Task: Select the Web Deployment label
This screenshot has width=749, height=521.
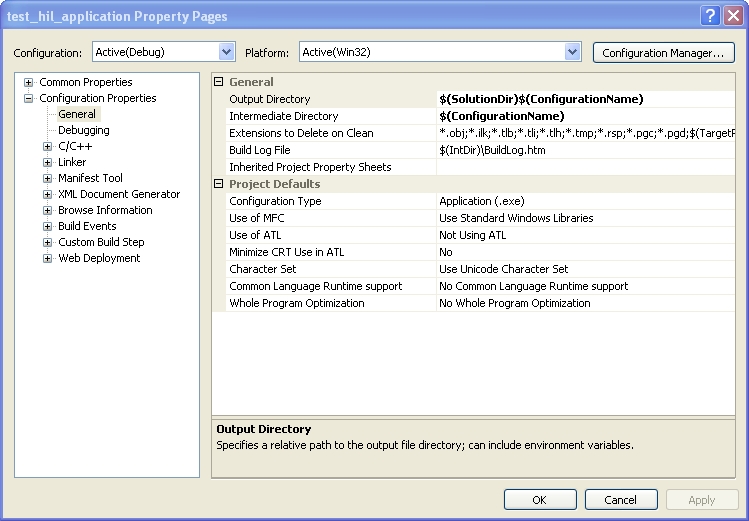Action: coord(99,258)
